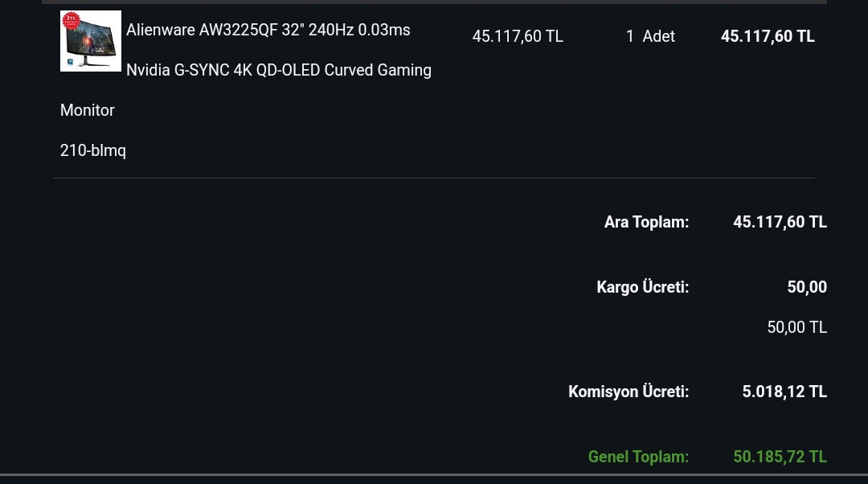Click the 'Komisyon Ücreti:' label

click(x=628, y=392)
